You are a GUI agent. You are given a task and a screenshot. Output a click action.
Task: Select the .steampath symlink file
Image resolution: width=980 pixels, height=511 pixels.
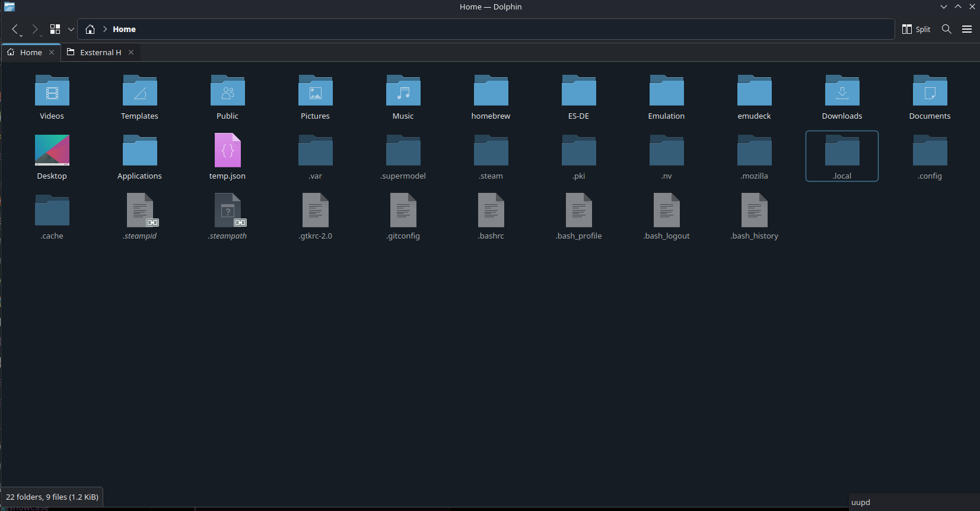[228, 217]
